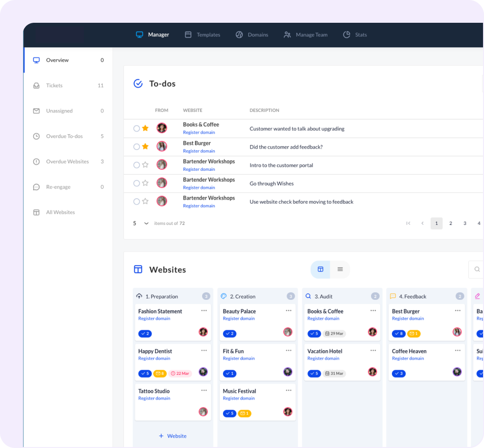The height and width of the screenshot is (448, 484).
Task: Click the Feedback column speech bubble icon
Action: (x=392, y=296)
